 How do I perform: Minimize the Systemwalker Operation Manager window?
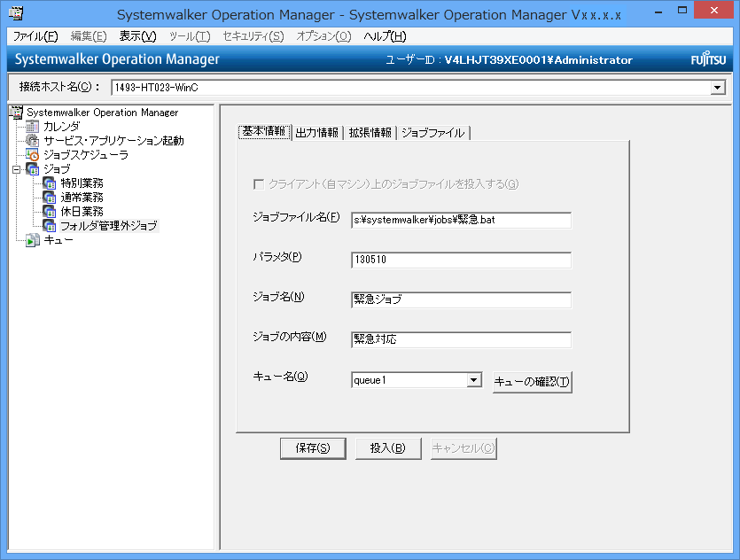point(658,12)
